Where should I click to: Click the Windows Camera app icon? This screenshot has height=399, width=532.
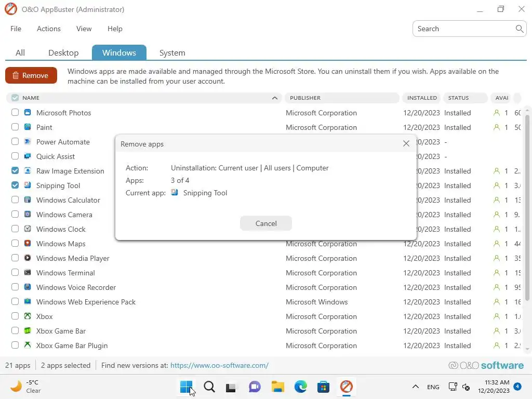(x=28, y=215)
